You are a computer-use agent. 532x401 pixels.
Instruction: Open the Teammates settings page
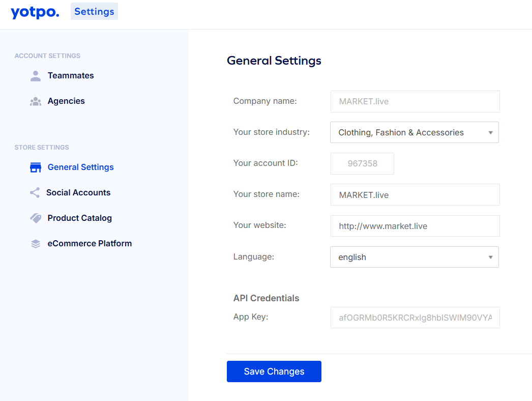[71, 76]
